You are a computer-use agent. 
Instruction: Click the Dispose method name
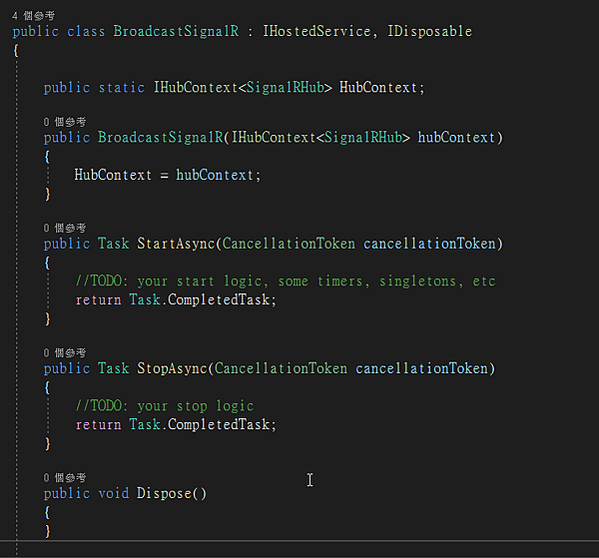(164, 493)
